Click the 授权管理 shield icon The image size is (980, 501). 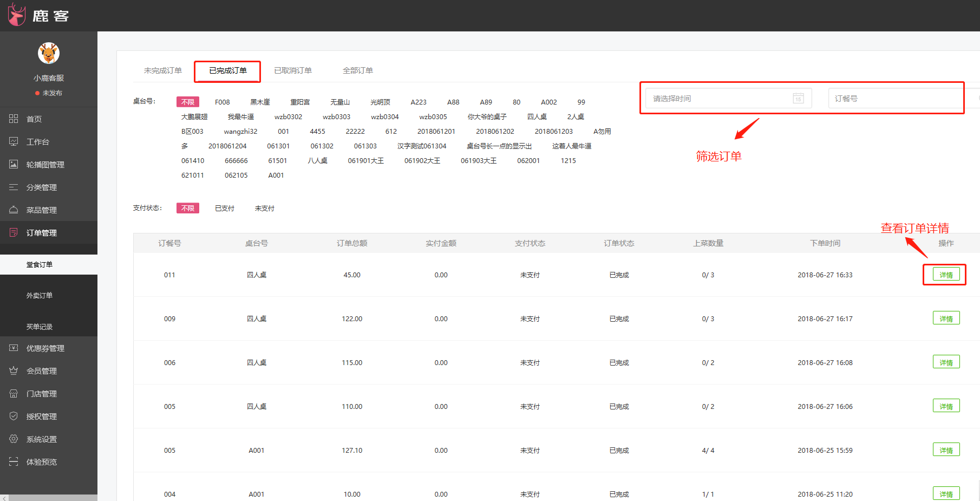(14, 416)
